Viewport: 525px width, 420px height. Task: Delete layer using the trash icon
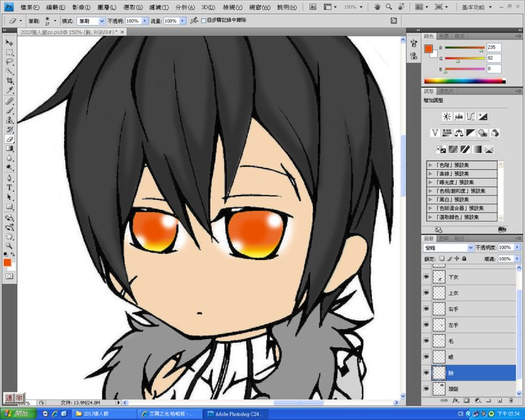point(511,400)
